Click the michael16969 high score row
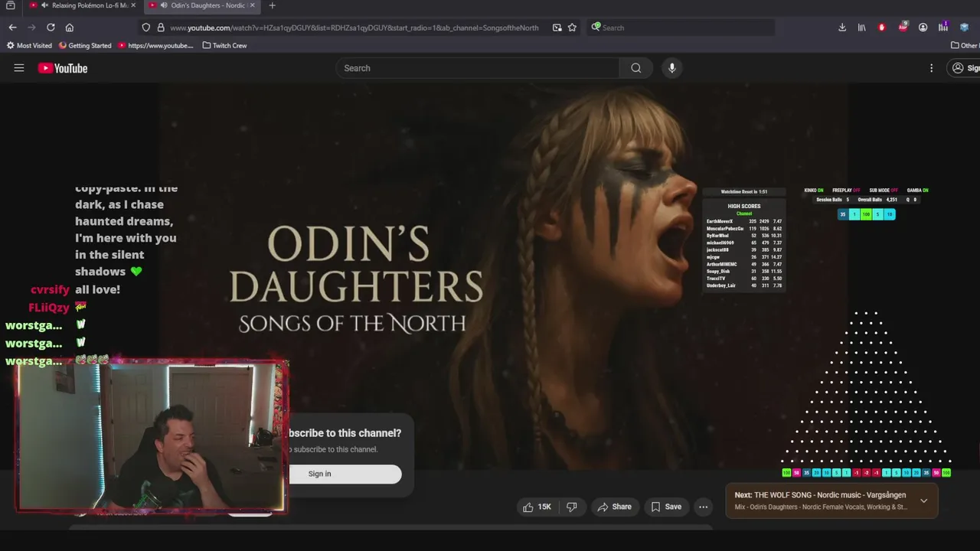 [744, 243]
